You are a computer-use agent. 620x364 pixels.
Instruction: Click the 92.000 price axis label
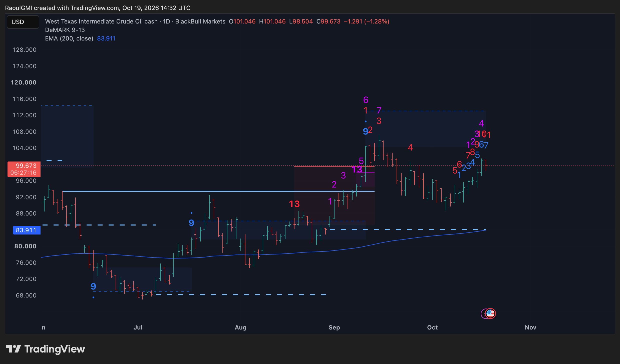click(26, 197)
